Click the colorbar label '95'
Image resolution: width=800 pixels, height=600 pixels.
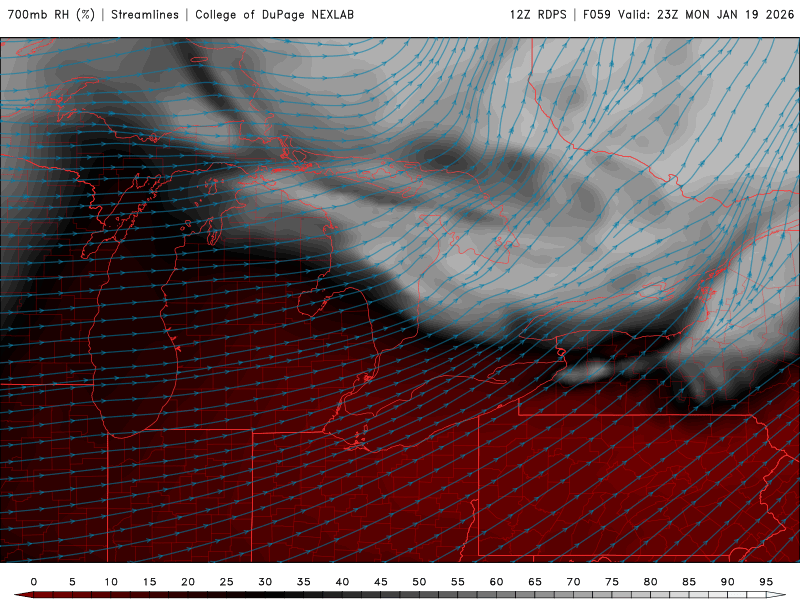(766, 582)
